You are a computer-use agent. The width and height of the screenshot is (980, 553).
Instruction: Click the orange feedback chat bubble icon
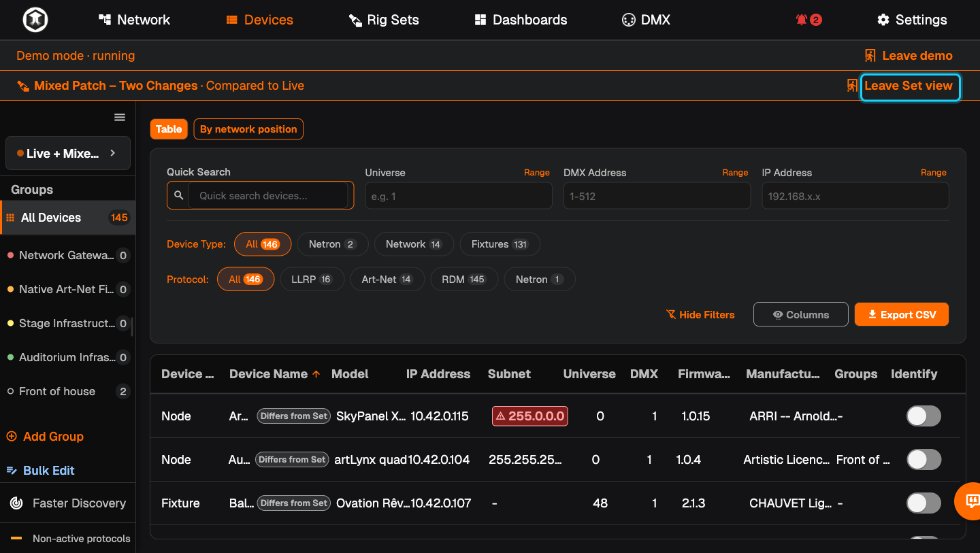(972, 502)
